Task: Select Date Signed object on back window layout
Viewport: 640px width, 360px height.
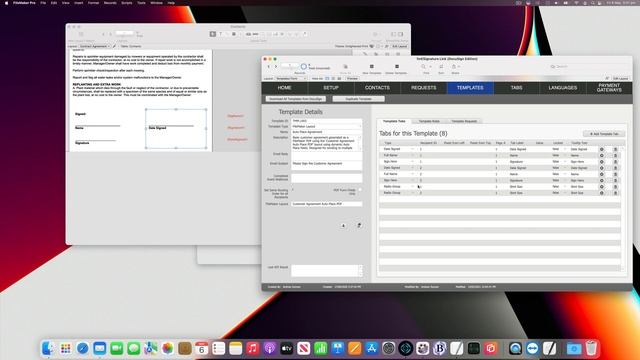Action: (x=176, y=129)
